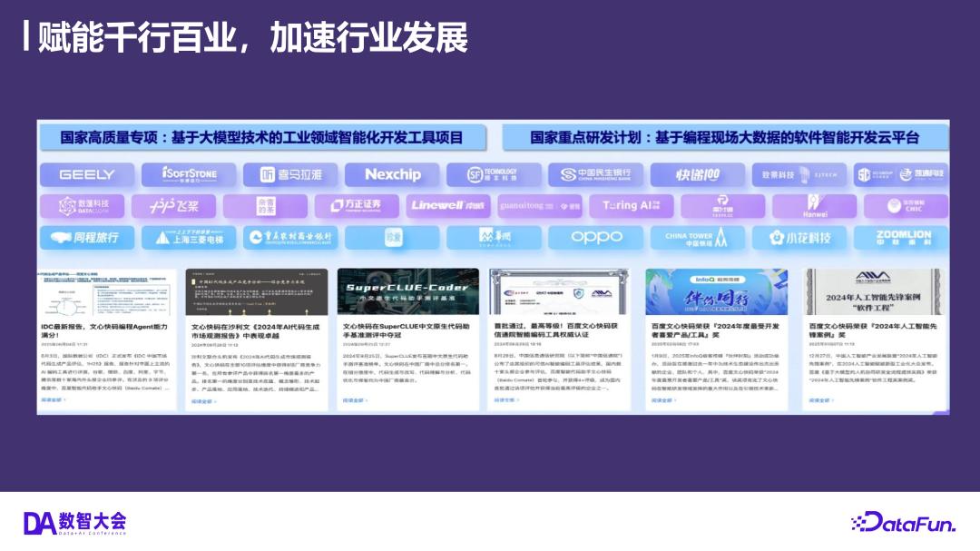The height and width of the screenshot is (551, 980).
Task: Click article title about 沙利文《2024年AI代码生成市场观测报告》
Action: click(256, 330)
